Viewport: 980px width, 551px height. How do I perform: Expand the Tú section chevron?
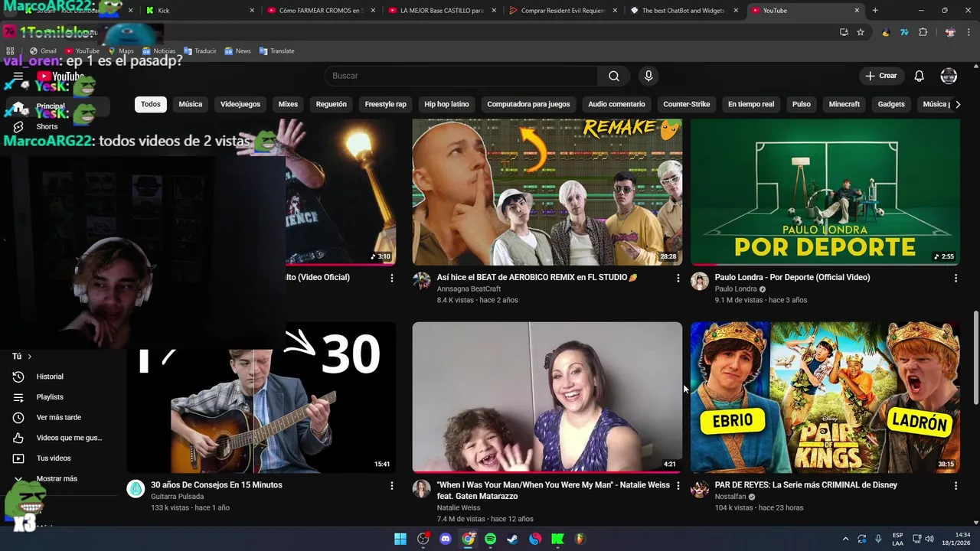point(29,357)
